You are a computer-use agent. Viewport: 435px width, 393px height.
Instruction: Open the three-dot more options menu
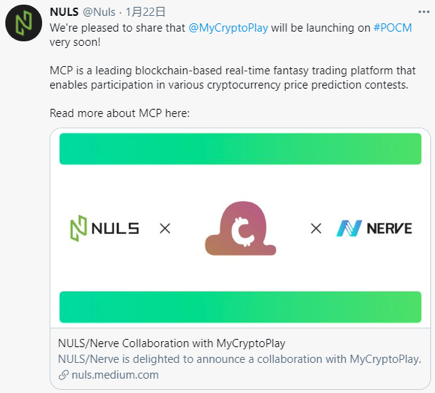pyautogui.click(x=424, y=12)
